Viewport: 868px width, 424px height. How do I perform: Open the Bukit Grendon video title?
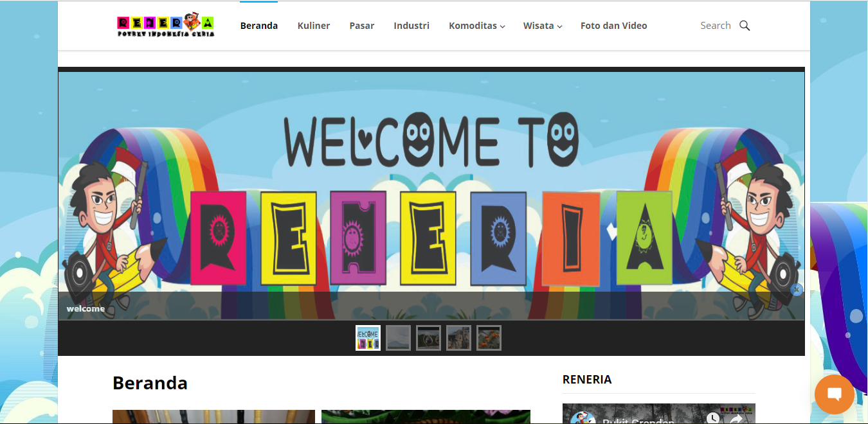pyautogui.click(x=638, y=420)
